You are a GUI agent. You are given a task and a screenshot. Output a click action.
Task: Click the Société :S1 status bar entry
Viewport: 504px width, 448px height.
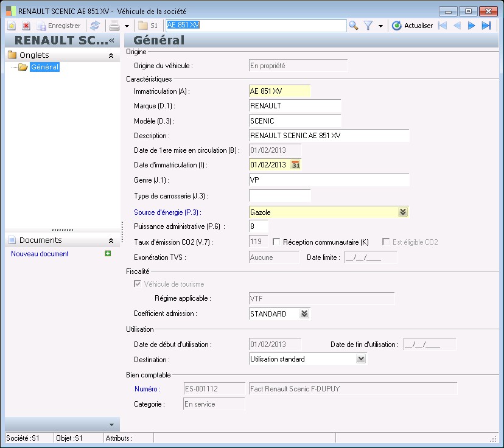tap(29, 438)
